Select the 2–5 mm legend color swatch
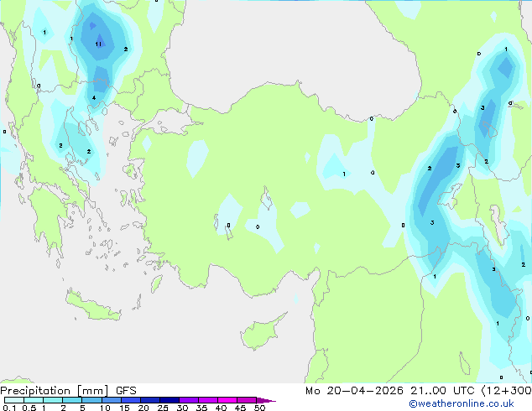Screen dimensions: 532x411 click(72, 400)
